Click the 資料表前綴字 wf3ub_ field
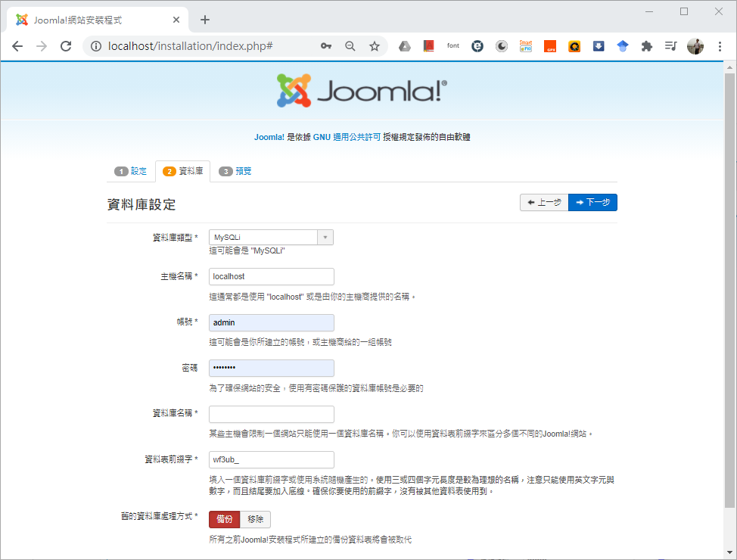This screenshot has width=737, height=560. click(x=272, y=459)
